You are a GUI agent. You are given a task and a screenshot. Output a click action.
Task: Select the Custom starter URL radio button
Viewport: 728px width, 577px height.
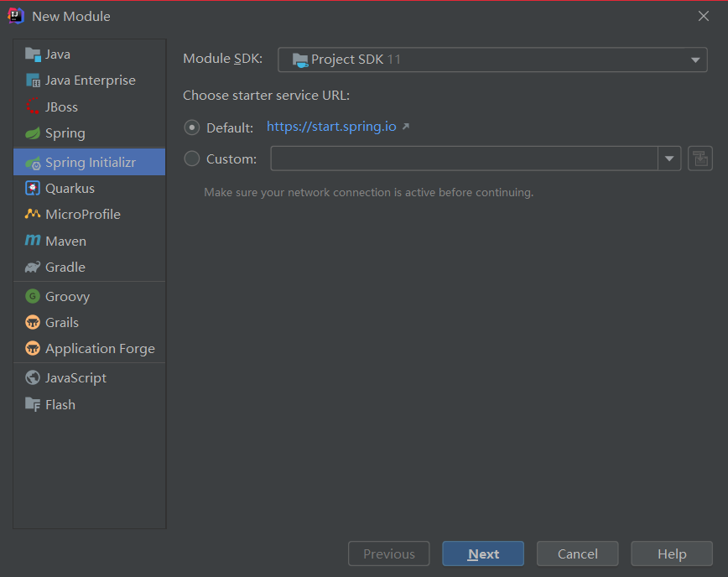click(192, 159)
